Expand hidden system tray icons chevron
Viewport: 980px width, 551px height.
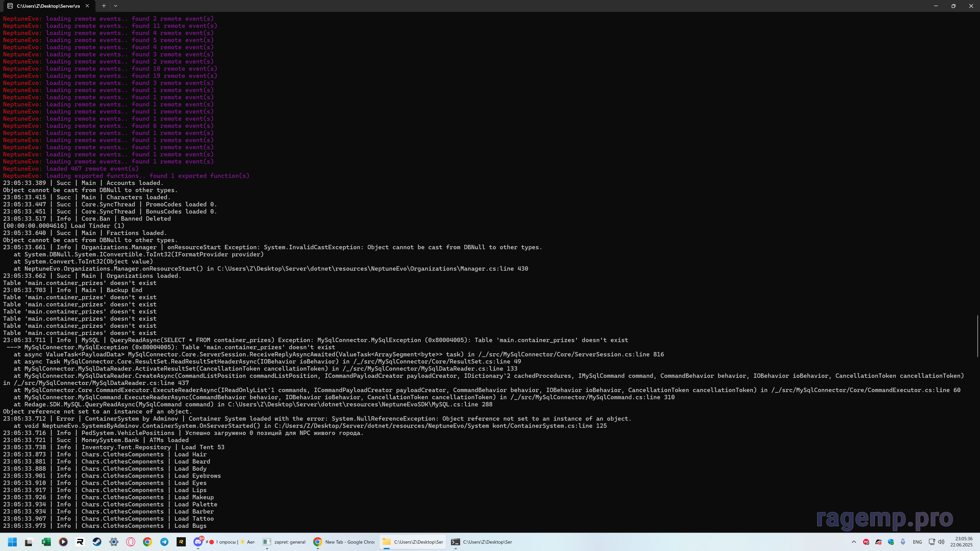[x=854, y=542]
